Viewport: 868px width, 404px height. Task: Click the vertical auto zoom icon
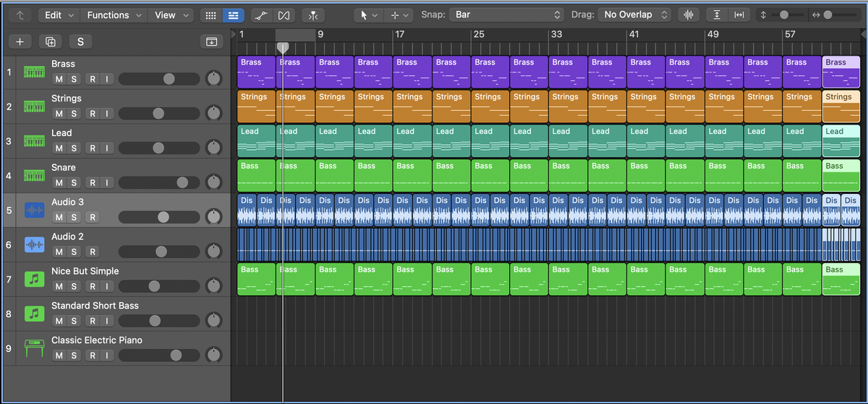point(716,15)
